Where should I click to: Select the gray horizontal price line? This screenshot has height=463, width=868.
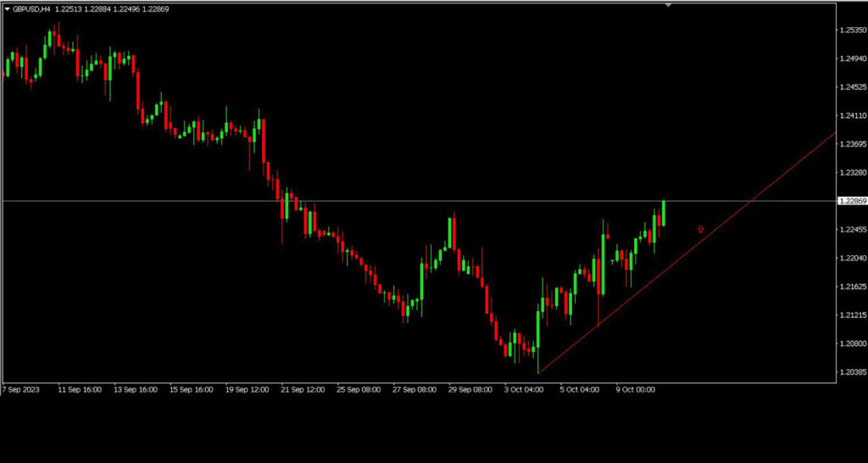point(419,201)
